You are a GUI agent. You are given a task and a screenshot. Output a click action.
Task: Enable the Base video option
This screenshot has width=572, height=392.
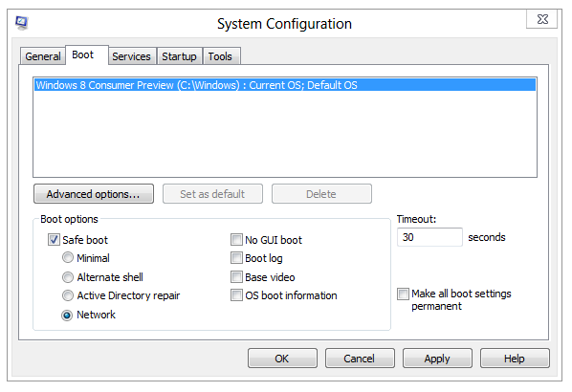click(x=236, y=277)
